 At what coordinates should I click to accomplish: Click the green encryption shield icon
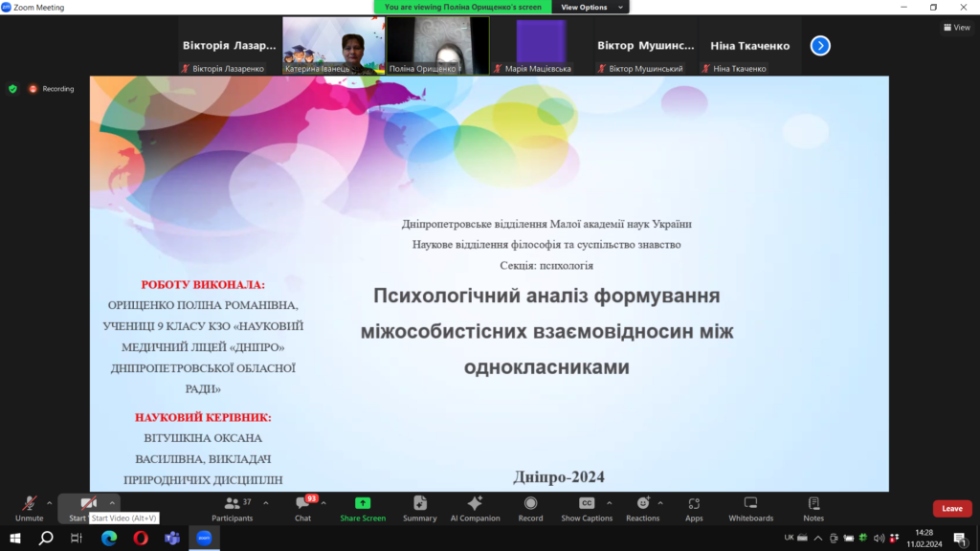(12, 89)
